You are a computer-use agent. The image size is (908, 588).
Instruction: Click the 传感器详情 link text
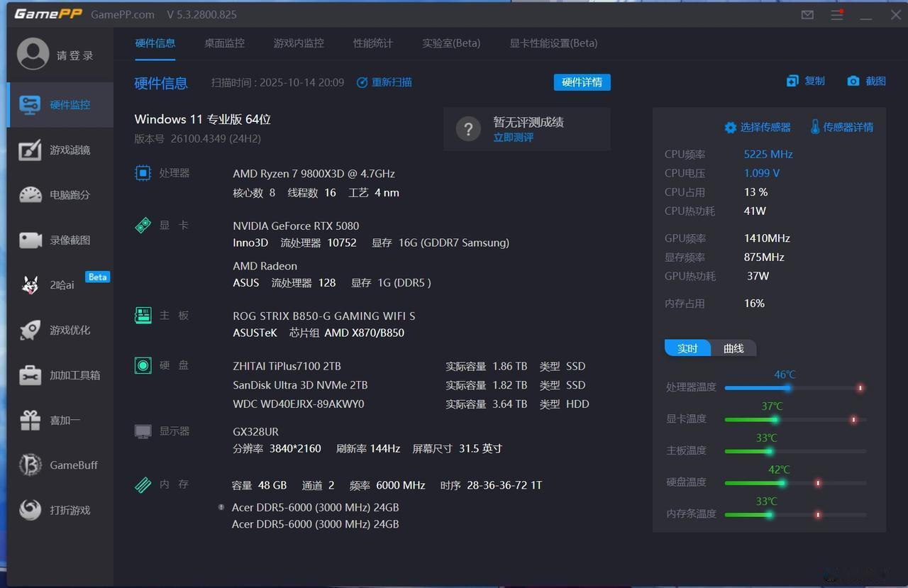(x=848, y=128)
